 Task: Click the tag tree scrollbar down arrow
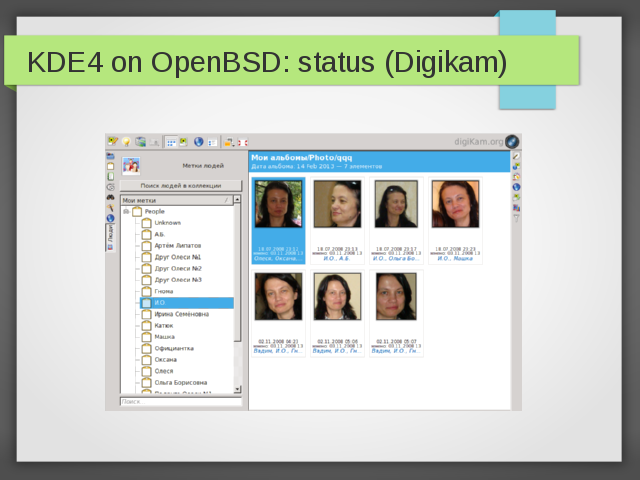[237, 389]
